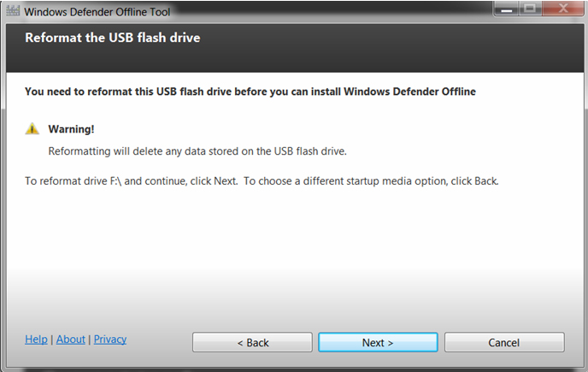
Task: Click the 'Reformat the USB flash drive' heading
Action: (113, 38)
